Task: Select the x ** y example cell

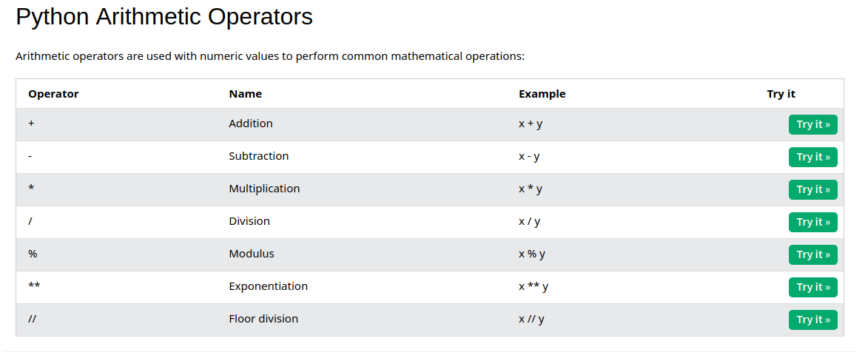Action: pyautogui.click(x=533, y=286)
